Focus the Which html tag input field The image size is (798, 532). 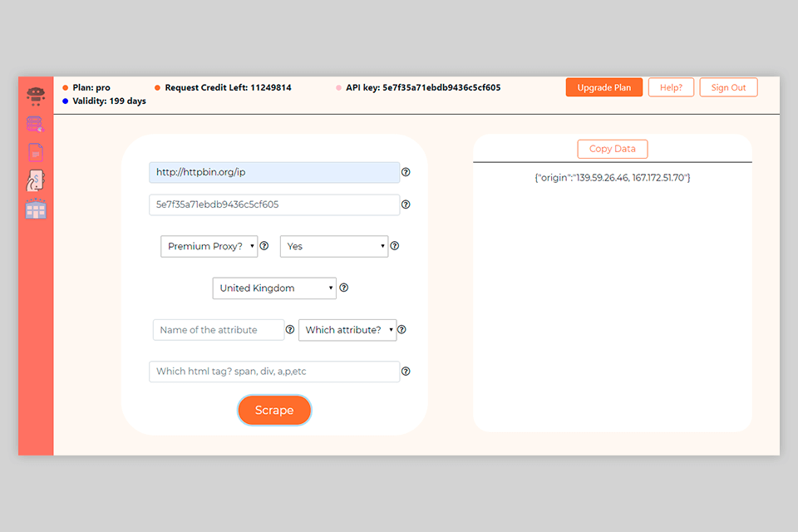coord(274,372)
